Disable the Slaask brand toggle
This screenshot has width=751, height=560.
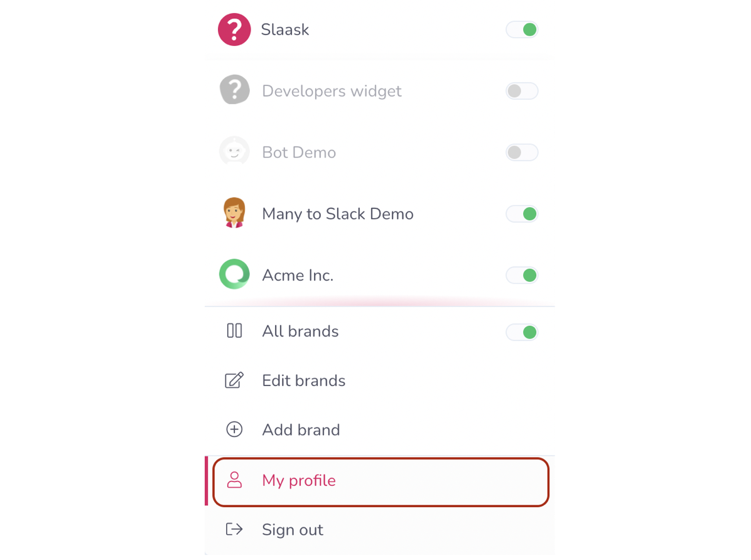522,30
